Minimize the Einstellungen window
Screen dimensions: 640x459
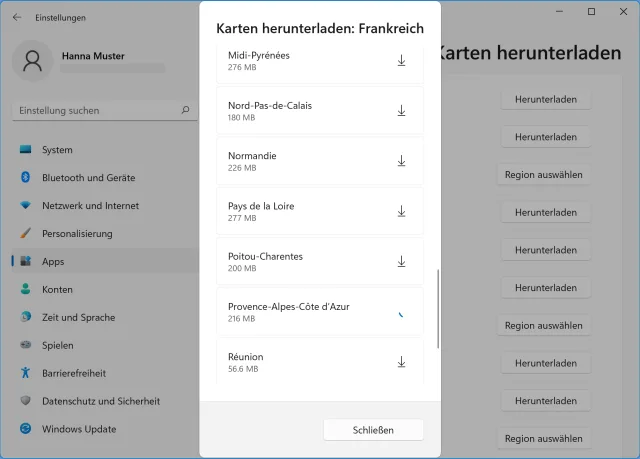[x=559, y=12]
